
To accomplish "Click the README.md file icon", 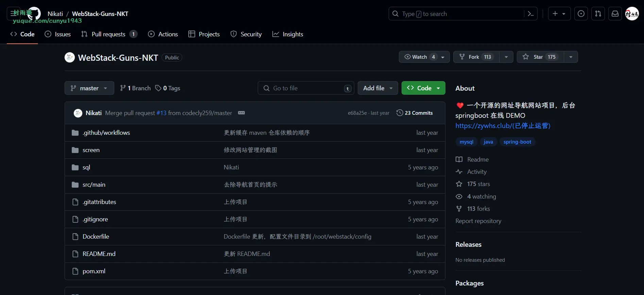I will [75, 254].
